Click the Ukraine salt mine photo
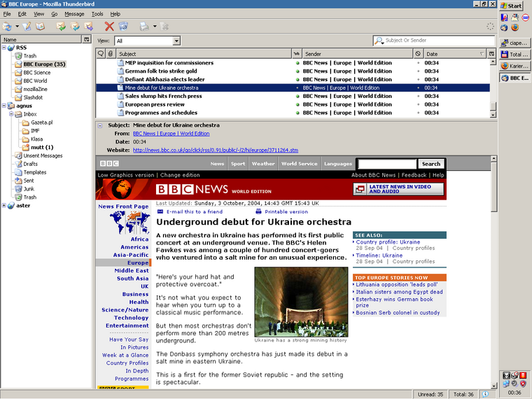532x399 pixels. (x=301, y=302)
